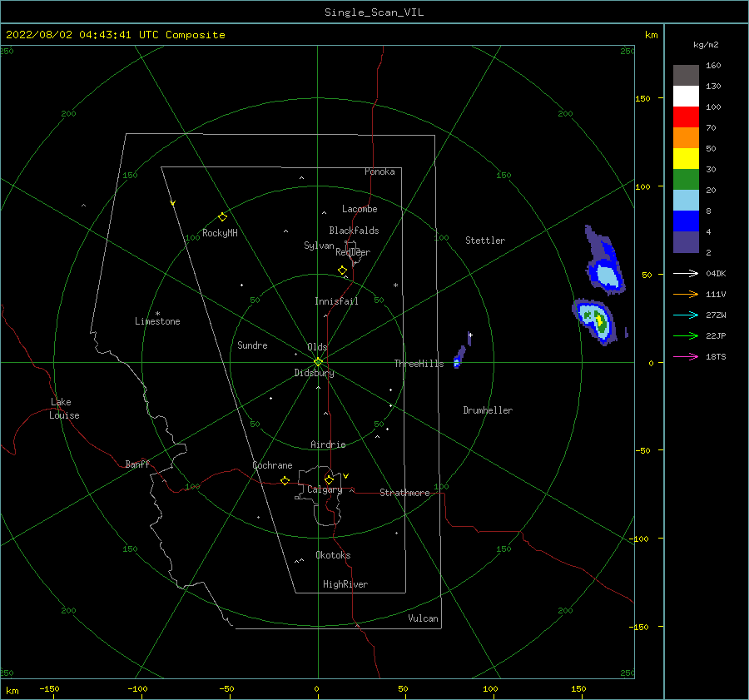Image resolution: width=749 pixels, height=700 pixels.
Task: Click the Didsbury city label
Action: click(314, 373)
